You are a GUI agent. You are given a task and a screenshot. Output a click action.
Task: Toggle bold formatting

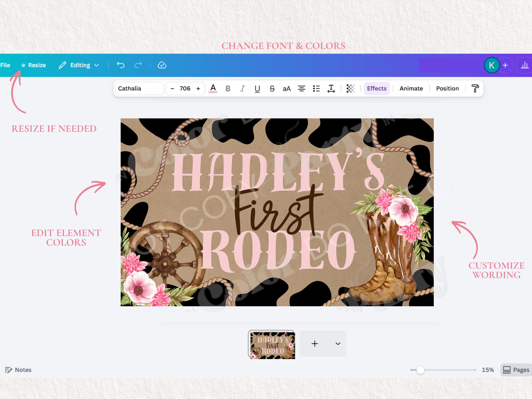pyautogui.click(x=228, y=88)
